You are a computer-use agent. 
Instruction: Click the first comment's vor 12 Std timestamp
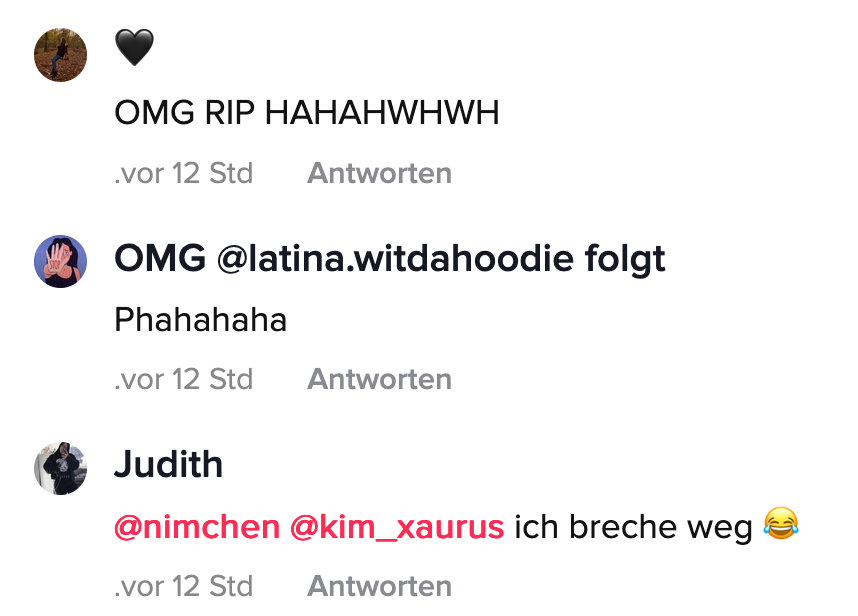(183, 173)
